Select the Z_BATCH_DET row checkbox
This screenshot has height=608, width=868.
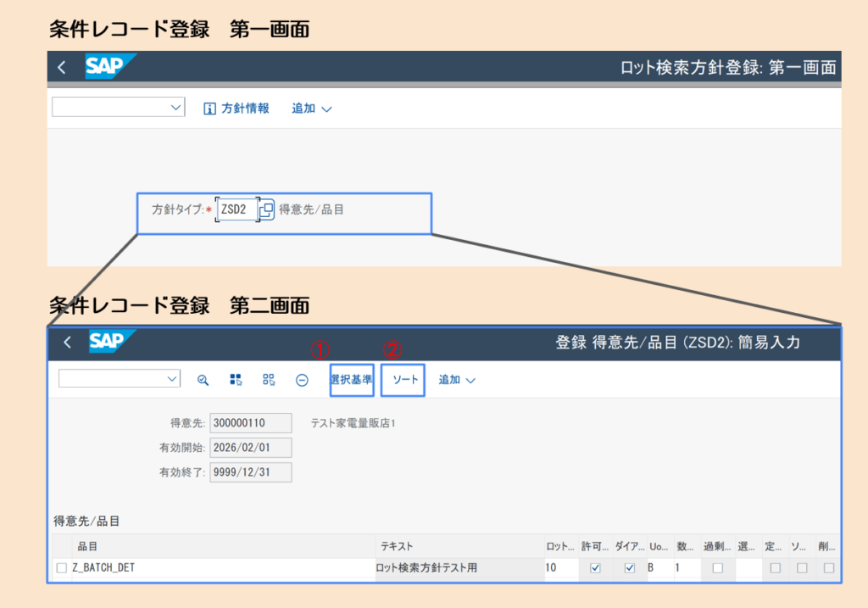click(61, 568)
